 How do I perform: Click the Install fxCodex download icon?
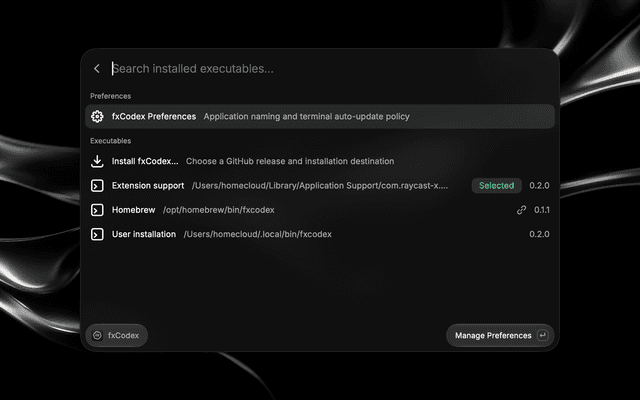97,161
